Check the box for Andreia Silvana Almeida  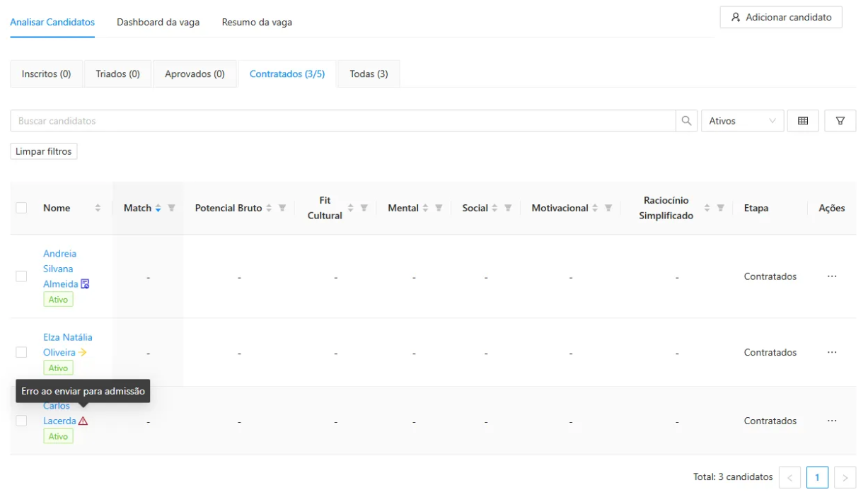[x=21, y=276]
